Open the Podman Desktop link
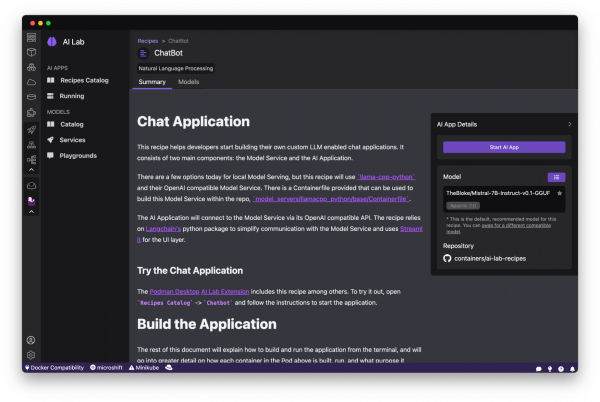The image size is (600, 402). click(x=174, y=291)
